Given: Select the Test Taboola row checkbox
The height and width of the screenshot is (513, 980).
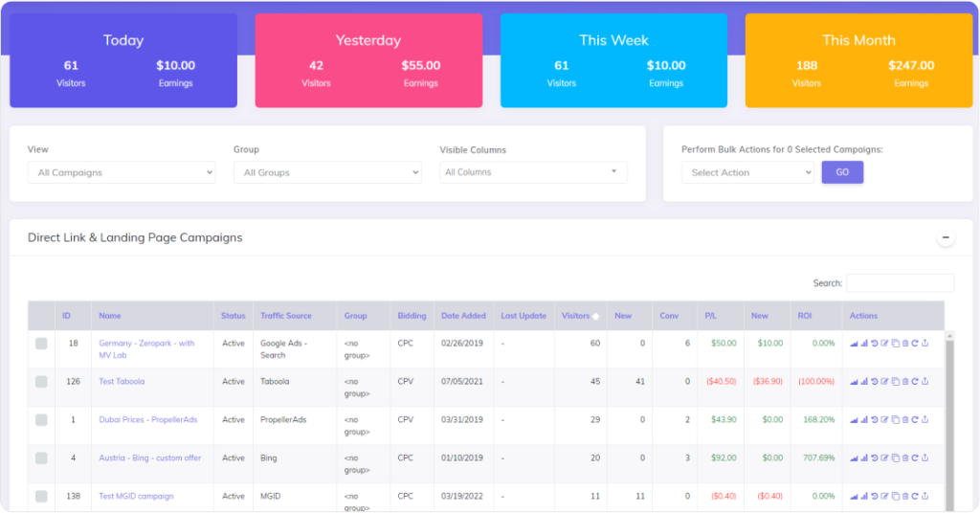Looking at the screenshot, I should (x=41, y=382).
